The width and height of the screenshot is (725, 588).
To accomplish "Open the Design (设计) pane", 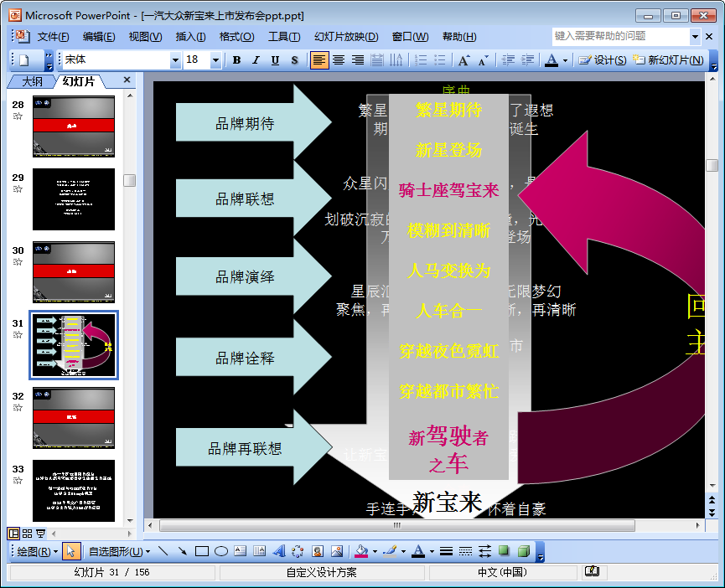I will point(603,60).
